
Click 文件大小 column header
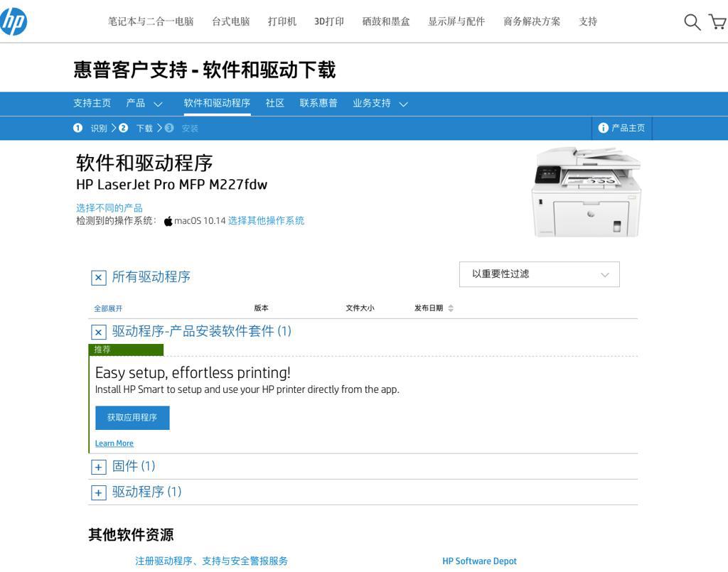360,308
